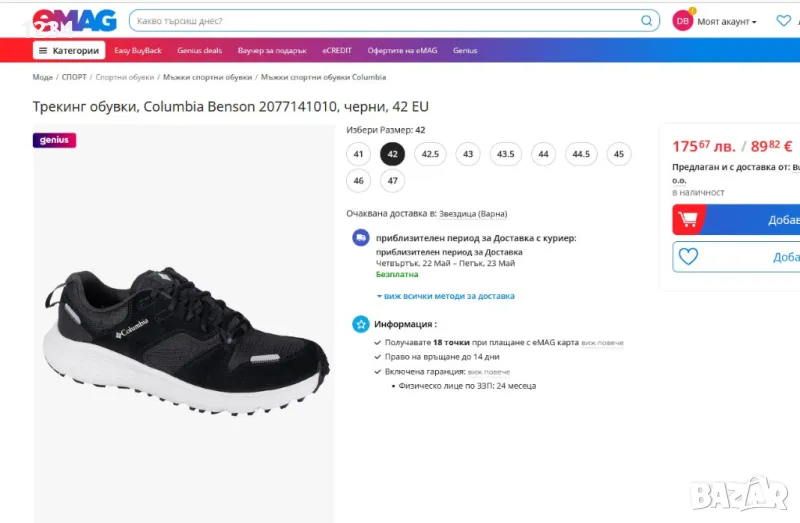
Task: Click the heart icon on wishlist button
Action: coord(688,257)
